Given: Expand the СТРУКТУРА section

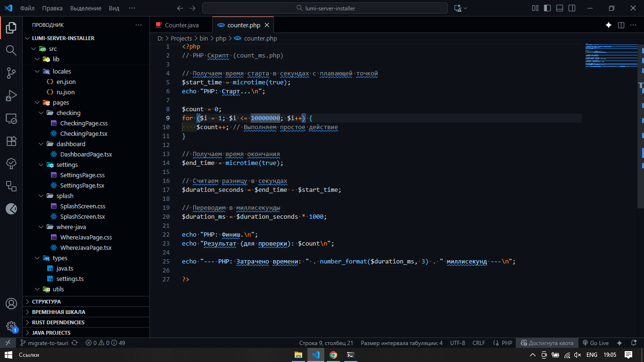Looking at the screenshot, I should pos(46,302).
